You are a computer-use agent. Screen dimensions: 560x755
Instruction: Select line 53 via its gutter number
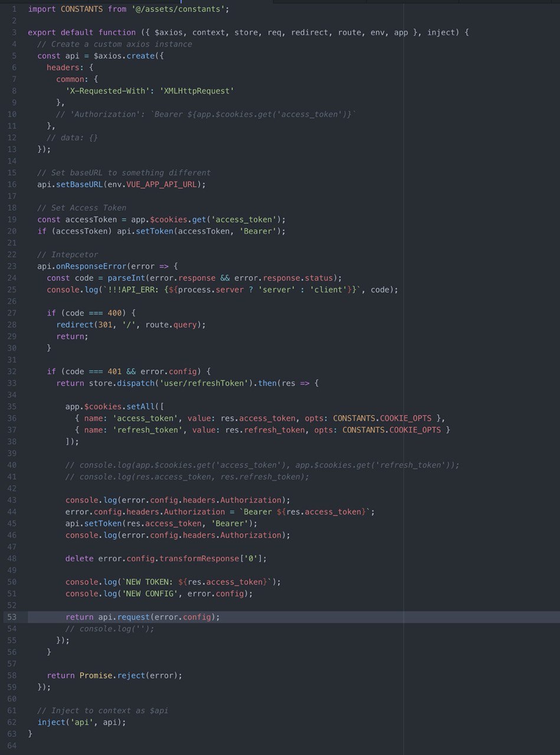point(12,617)
